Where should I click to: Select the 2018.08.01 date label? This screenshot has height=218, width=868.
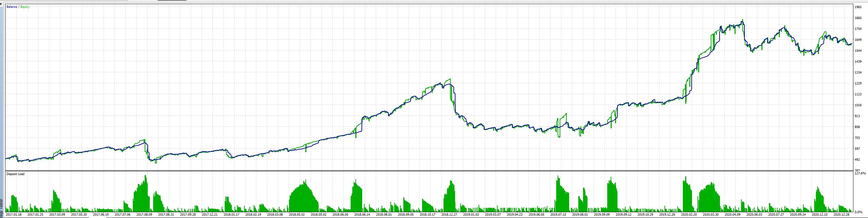point(384,215)
